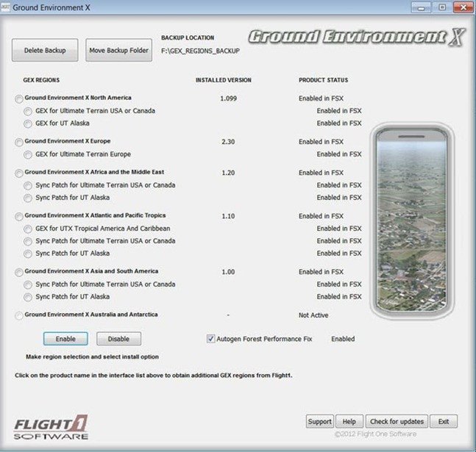Image resolution: width=476 pixels, height=452 pixels.
Task: Select GEX for UTX Tropical America And Caribbean
Action: [28, 229]
